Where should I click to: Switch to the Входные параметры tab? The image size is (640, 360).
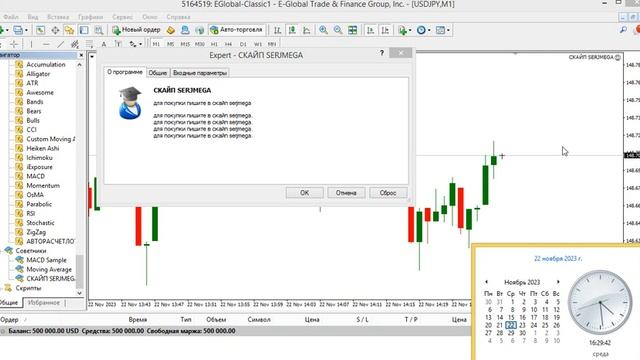(200, 73)
